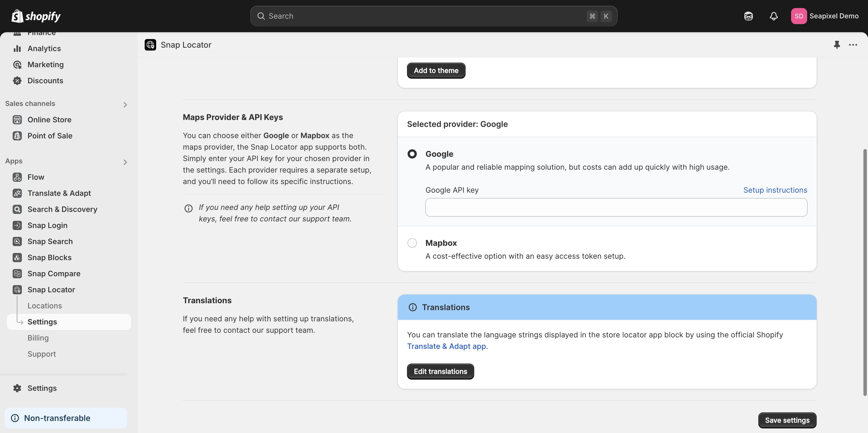This screenshot has width=868, height=433.
Task: Open the three-dots more actions menu
Action: [853, 45]
